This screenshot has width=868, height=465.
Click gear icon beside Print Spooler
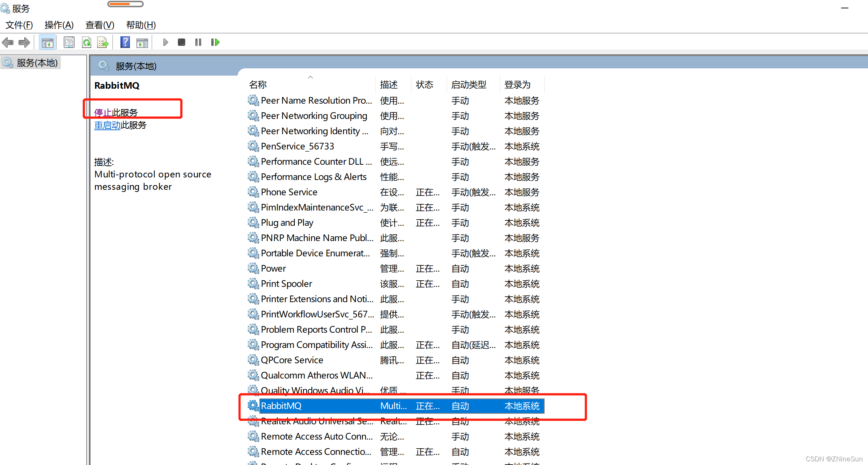click(x=253, y=283)
